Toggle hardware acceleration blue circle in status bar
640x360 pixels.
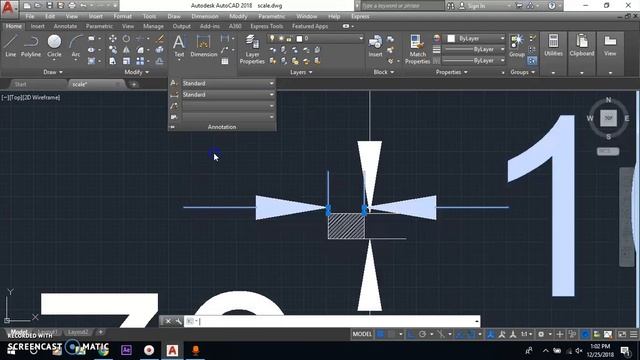coord(585,334)
